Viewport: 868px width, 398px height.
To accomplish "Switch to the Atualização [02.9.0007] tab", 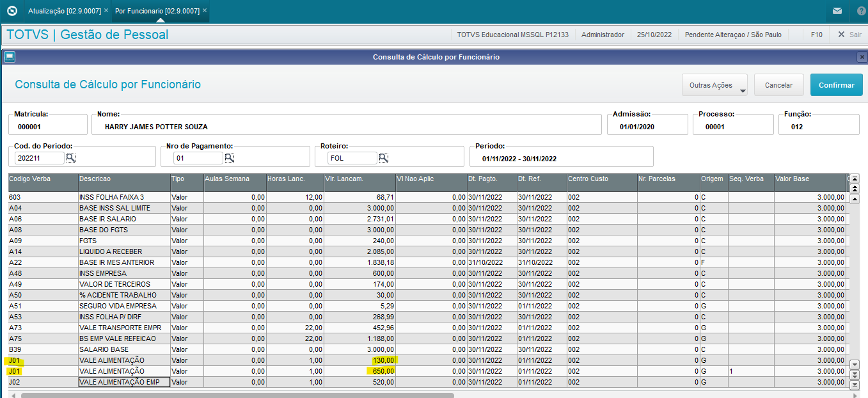I will [x=64, y=11].
